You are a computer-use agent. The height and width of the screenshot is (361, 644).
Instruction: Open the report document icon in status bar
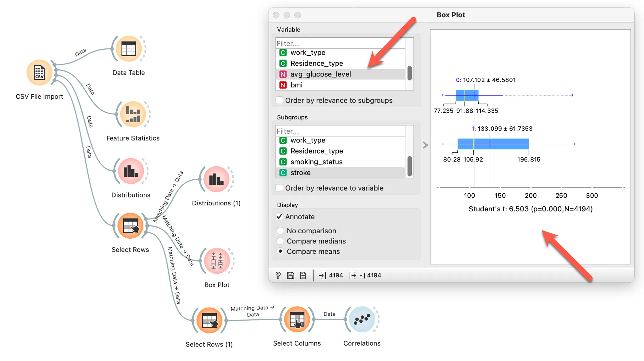[x=303, y=275]
